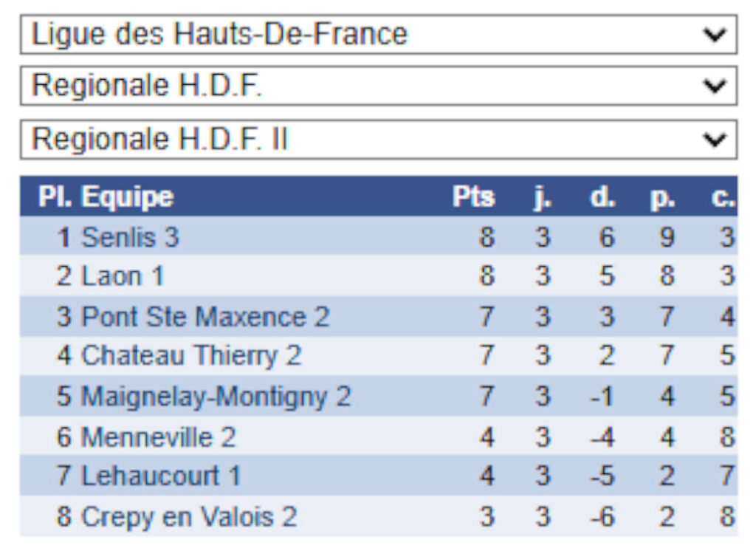Open Chateau Thierry 2 team
The height and width of the screenshot is (548, 756).
click(x=191, y=356)
